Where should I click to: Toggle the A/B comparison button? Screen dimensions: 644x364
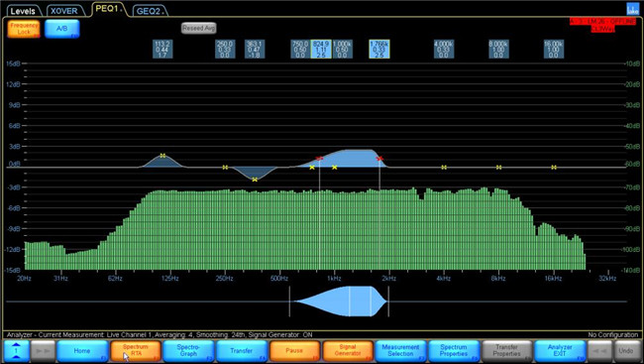click(x=62, y=29)
